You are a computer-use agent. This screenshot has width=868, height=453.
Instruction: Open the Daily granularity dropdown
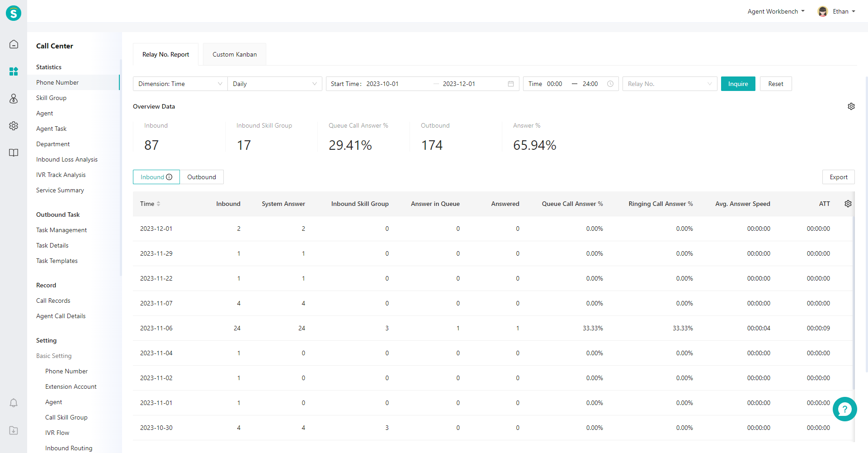point(275,84)
